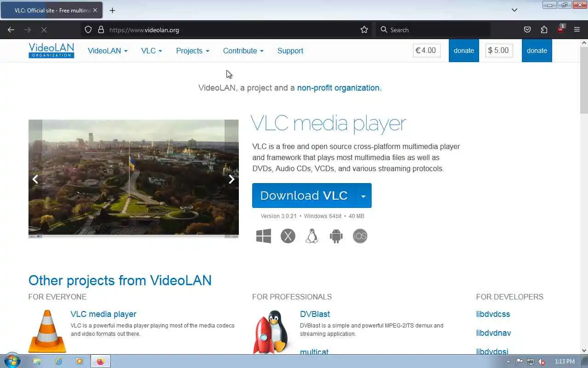Click the uBlock extension icon with badge
Viewport: 588px width, 368px height.
561,29
